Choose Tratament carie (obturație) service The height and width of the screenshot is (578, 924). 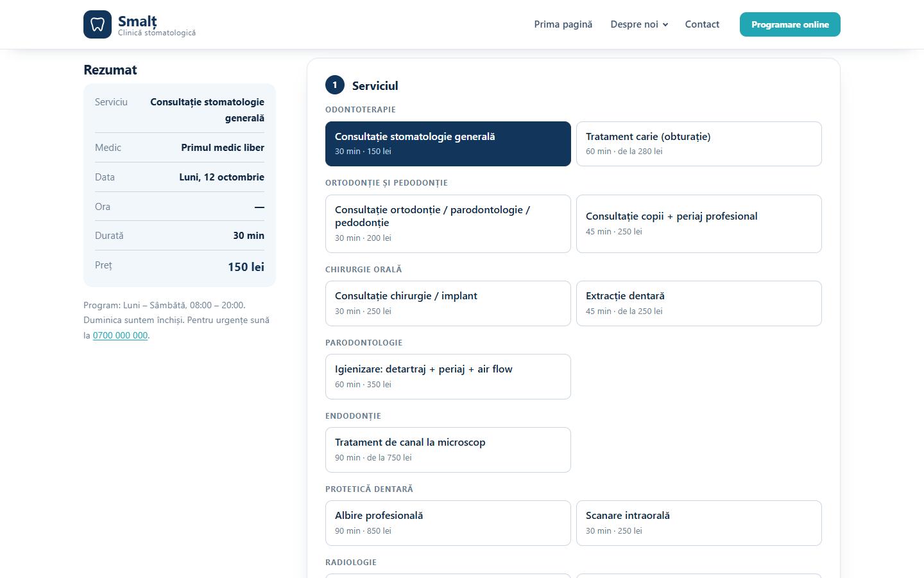click(x=699, y=144)
